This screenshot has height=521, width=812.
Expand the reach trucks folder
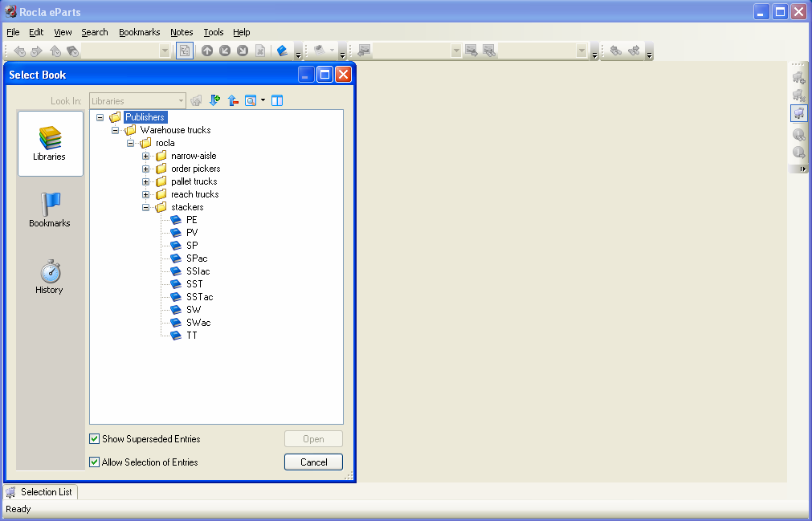click(x=145, y=194)
